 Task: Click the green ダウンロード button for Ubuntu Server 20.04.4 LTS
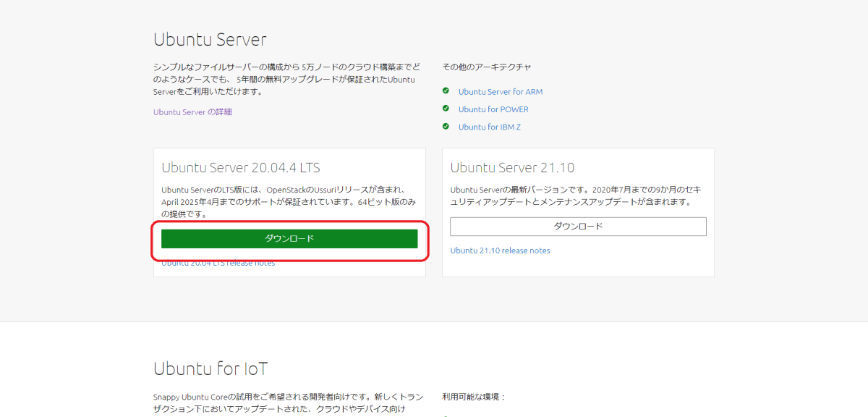click(x=289, y=239)
